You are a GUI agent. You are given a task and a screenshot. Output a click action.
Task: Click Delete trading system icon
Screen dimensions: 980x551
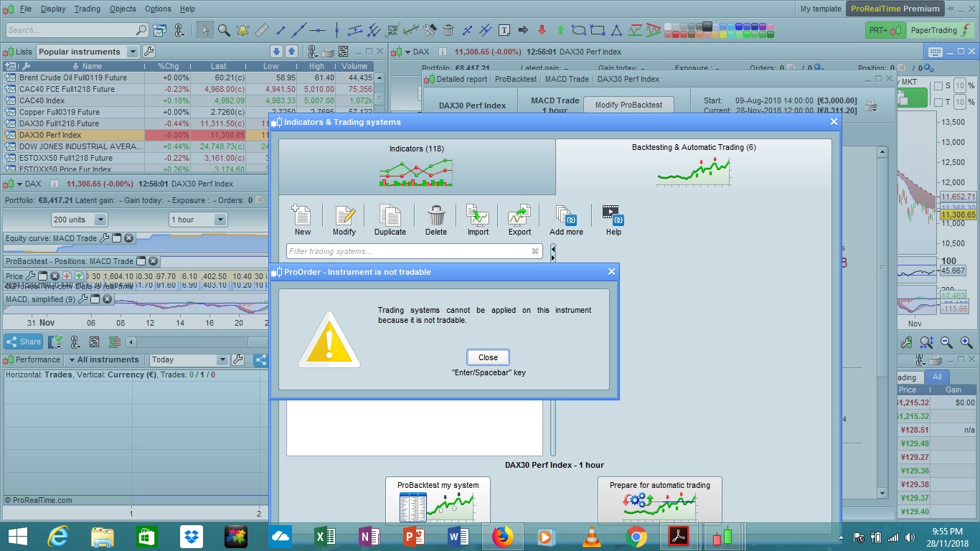[x=435, y=220]
